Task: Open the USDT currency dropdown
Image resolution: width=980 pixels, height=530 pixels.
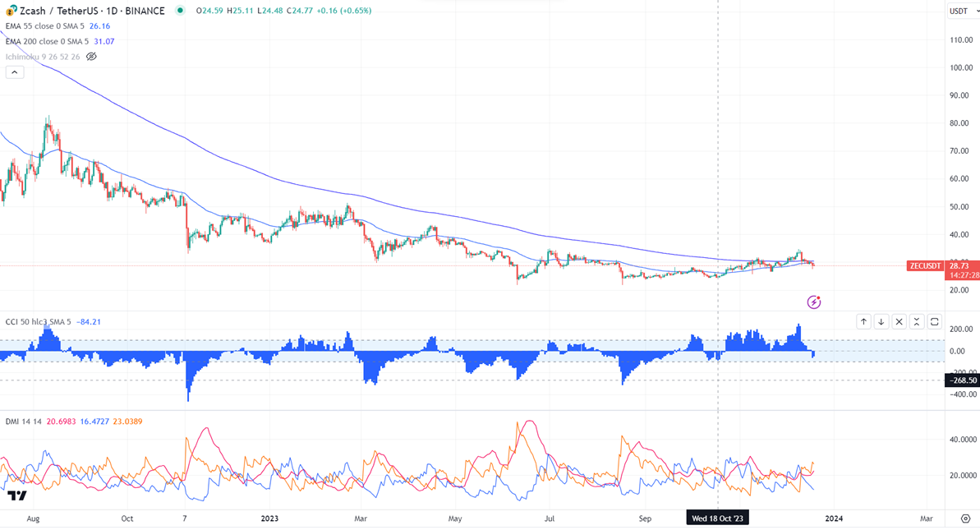Action: [963, 11]
